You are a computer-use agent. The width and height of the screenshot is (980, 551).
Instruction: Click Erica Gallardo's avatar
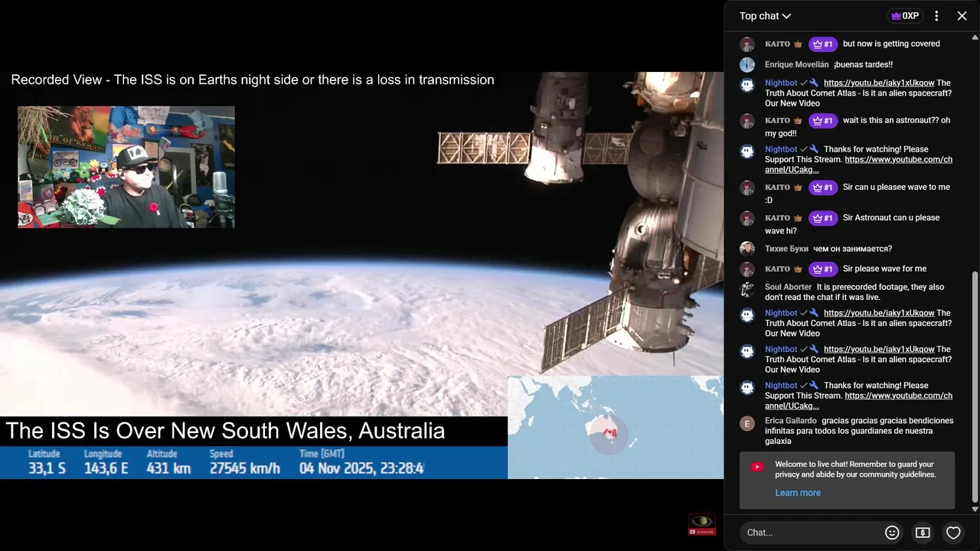[747, 423]
